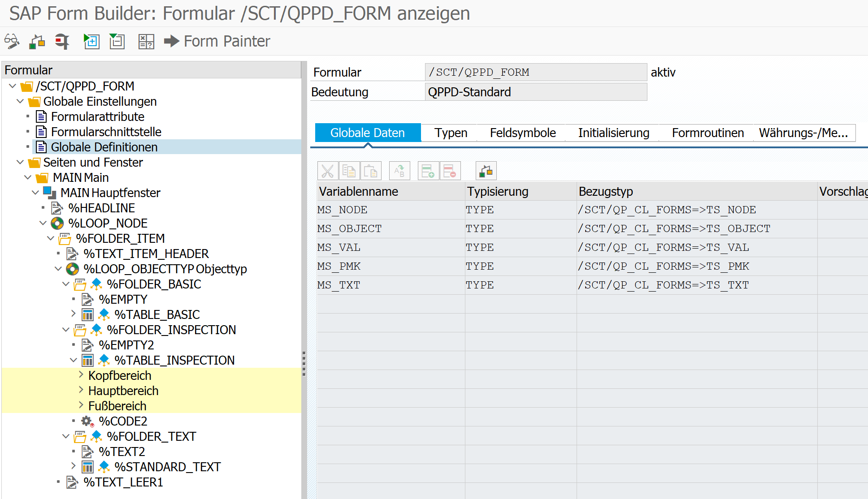Collapse the %FOLDER_TEXT node
This screenshot has width=868, height=499.
tap(66, 436)
